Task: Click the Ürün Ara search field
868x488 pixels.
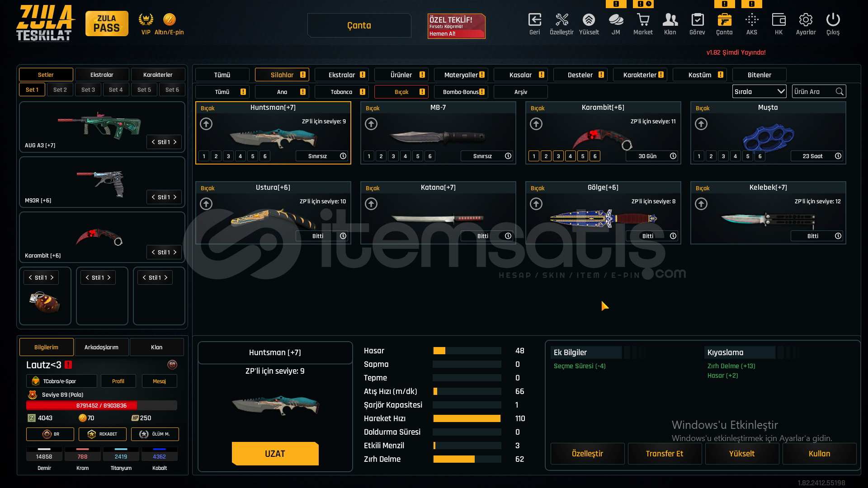Action: pos(814,92)
